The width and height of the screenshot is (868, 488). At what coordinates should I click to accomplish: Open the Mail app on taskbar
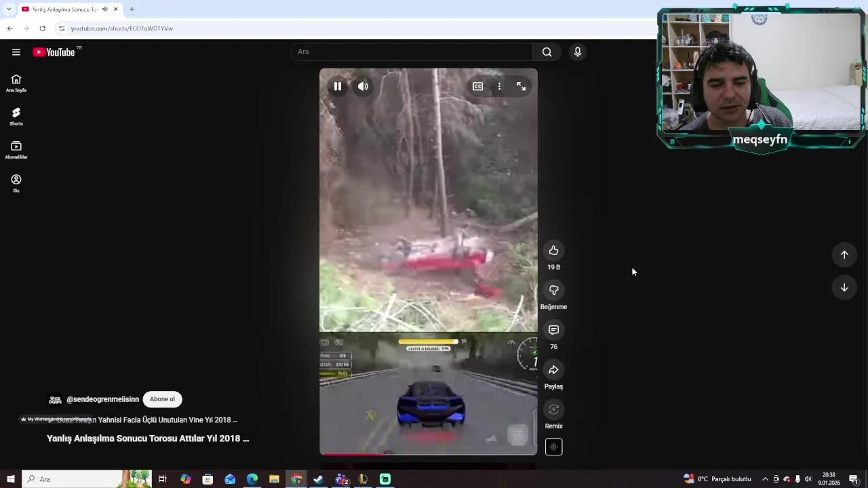230,479
